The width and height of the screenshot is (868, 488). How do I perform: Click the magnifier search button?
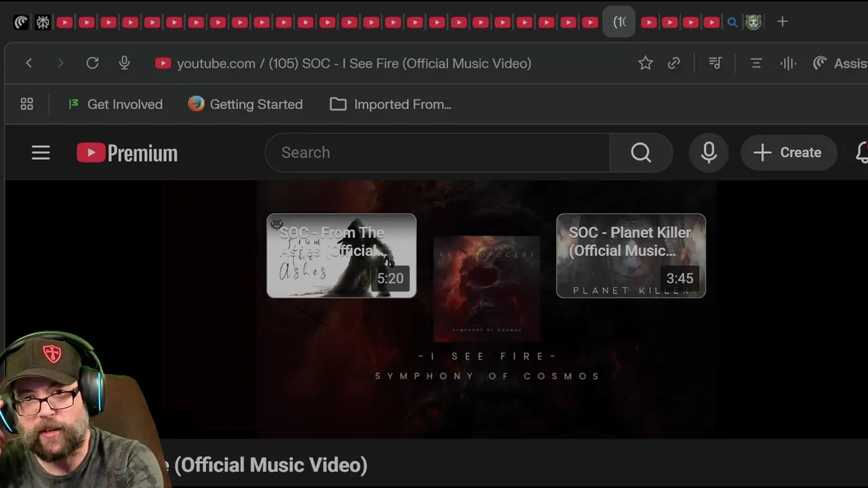(x=641, y=152)
